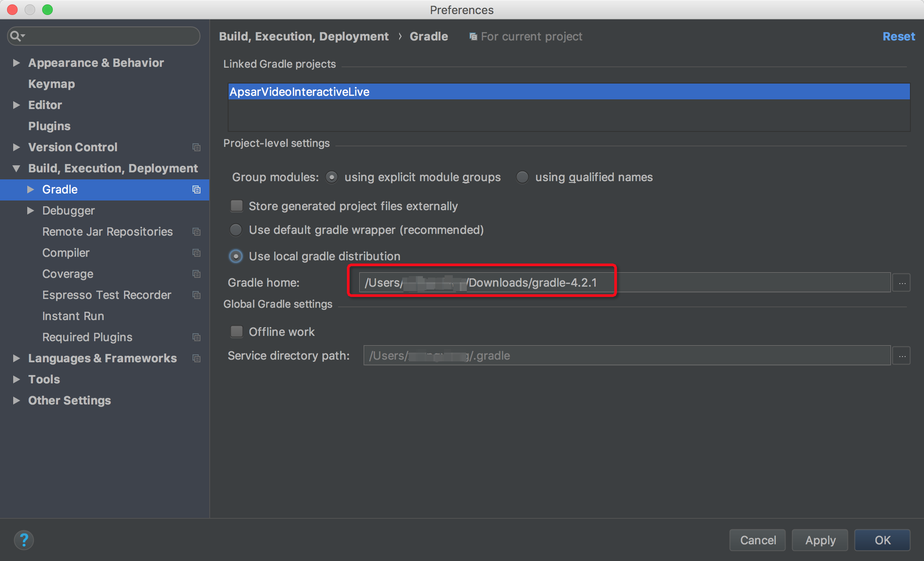Viewport: 924px width, 561px height.
Task: Select 'using explicit module groups' radio button
Action: coord(331,177)
